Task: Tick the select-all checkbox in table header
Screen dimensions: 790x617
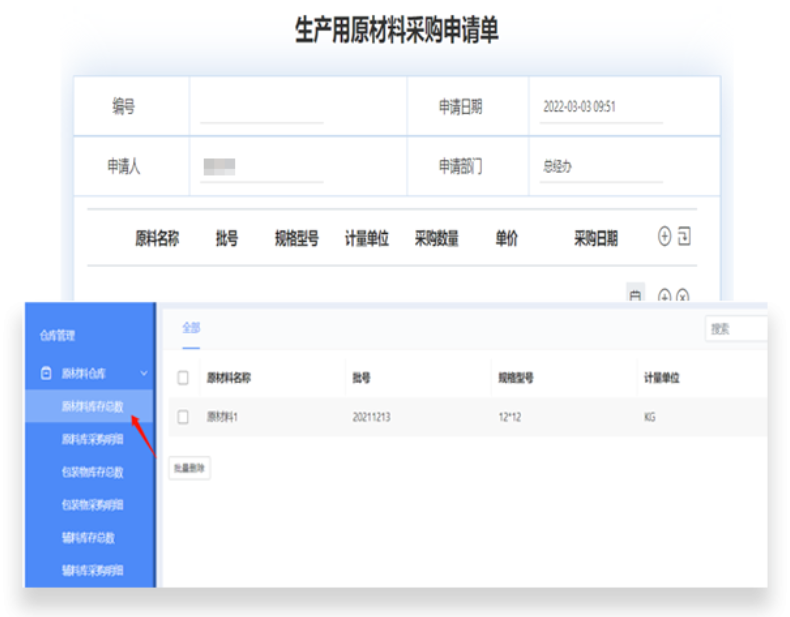Action: pos(183,378)
